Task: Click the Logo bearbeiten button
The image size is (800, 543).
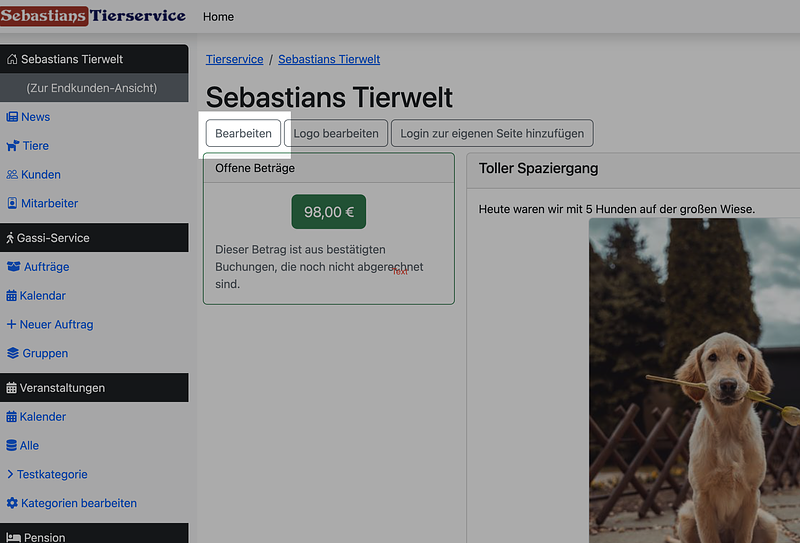Action: [336, 133]
